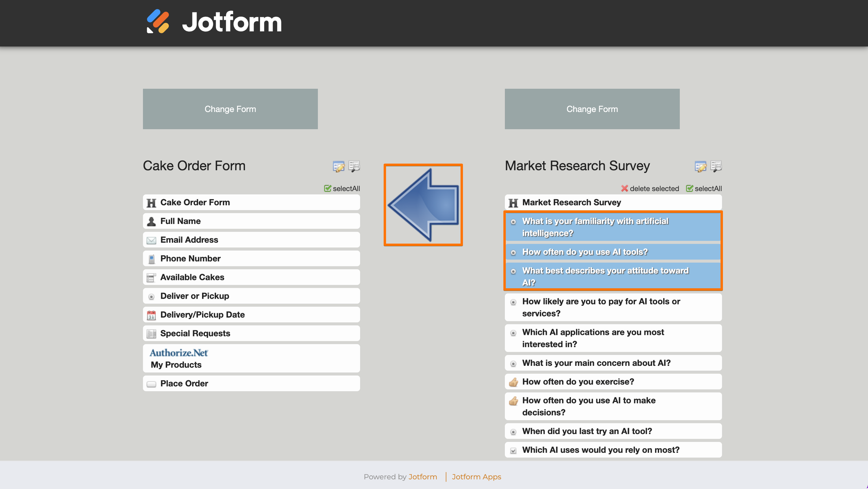The height and width of the screenshot is (489, 868).
Task: Select Authorize.Net My Products field
Action: [x=251, y=358]
